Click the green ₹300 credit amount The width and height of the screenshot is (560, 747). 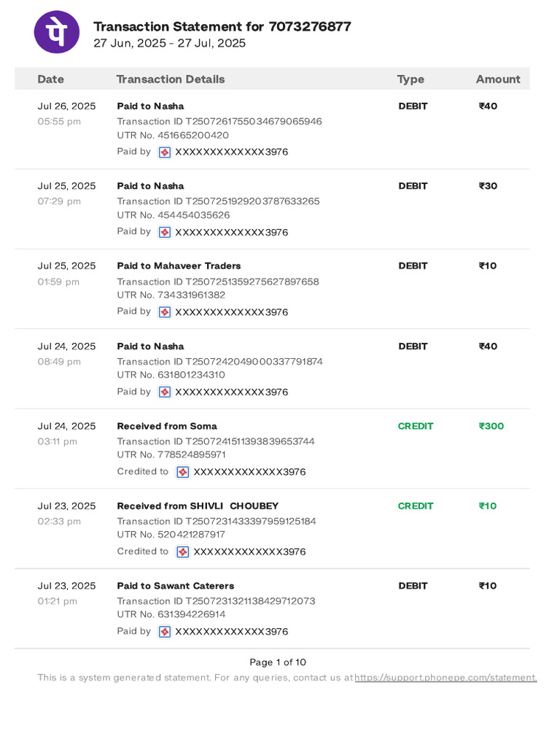click(x=491, y=426)
